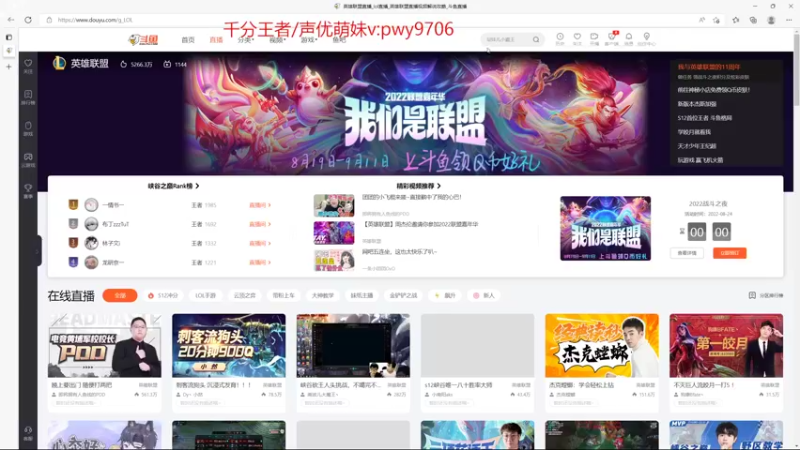Click the site search input field
The width and height of the screenshot is (800, 450).
(x=507, y=39)
